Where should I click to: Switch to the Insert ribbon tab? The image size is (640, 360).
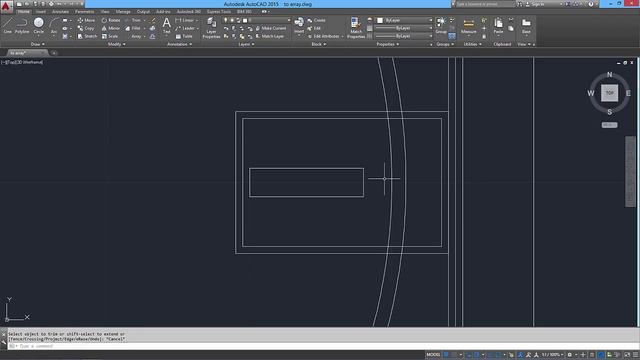tap(41, 11)
